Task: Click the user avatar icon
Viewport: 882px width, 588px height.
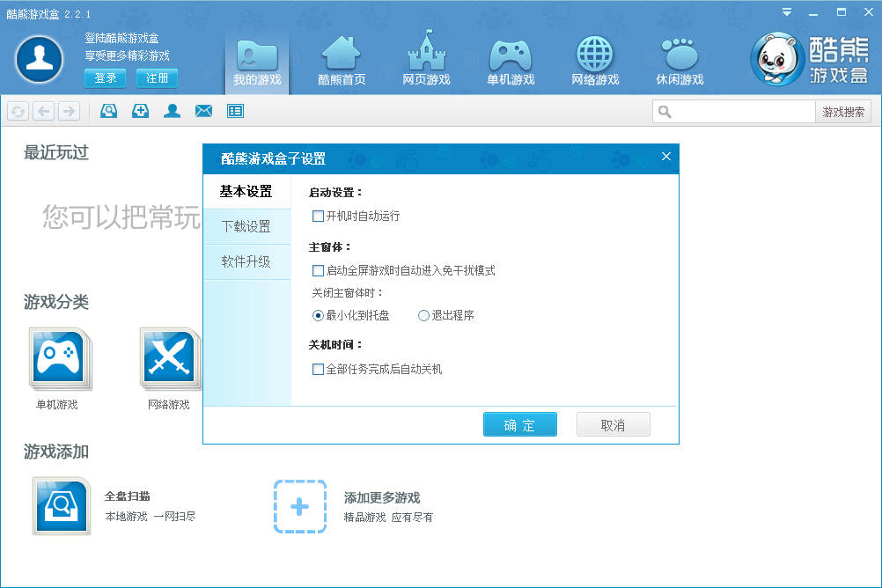Action: (x=39, y=58)
